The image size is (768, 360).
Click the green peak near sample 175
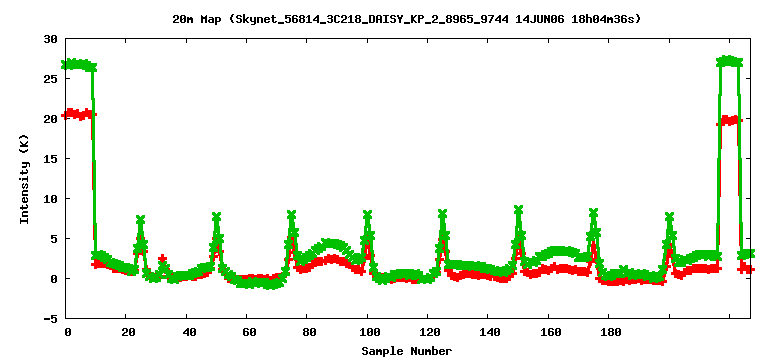(x=594, y=213)
